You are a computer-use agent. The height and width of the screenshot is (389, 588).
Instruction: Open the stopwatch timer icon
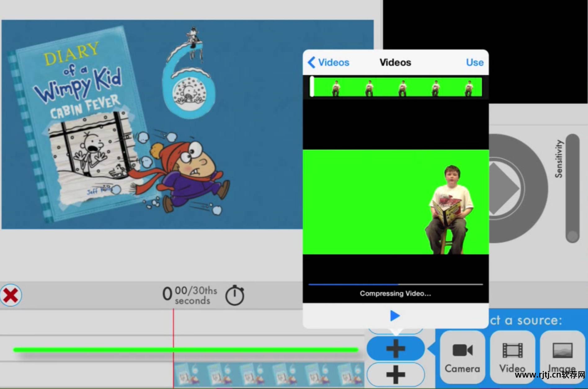[235, 295]
